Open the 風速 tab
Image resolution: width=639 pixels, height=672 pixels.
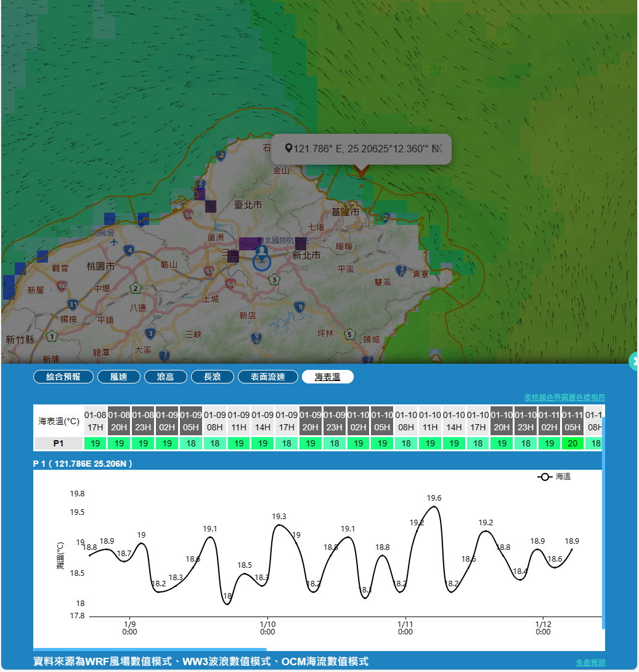point(118,377)
